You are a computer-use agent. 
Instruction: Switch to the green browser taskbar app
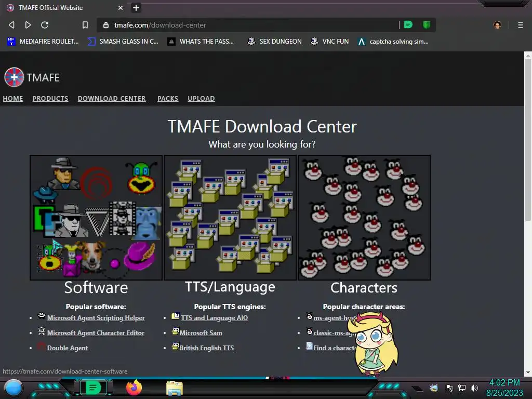point(94,388)
